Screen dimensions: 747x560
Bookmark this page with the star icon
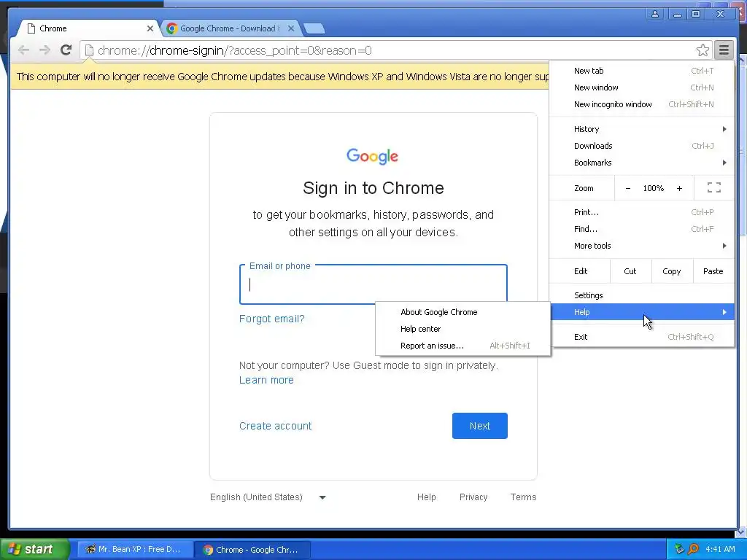point(703,50)
